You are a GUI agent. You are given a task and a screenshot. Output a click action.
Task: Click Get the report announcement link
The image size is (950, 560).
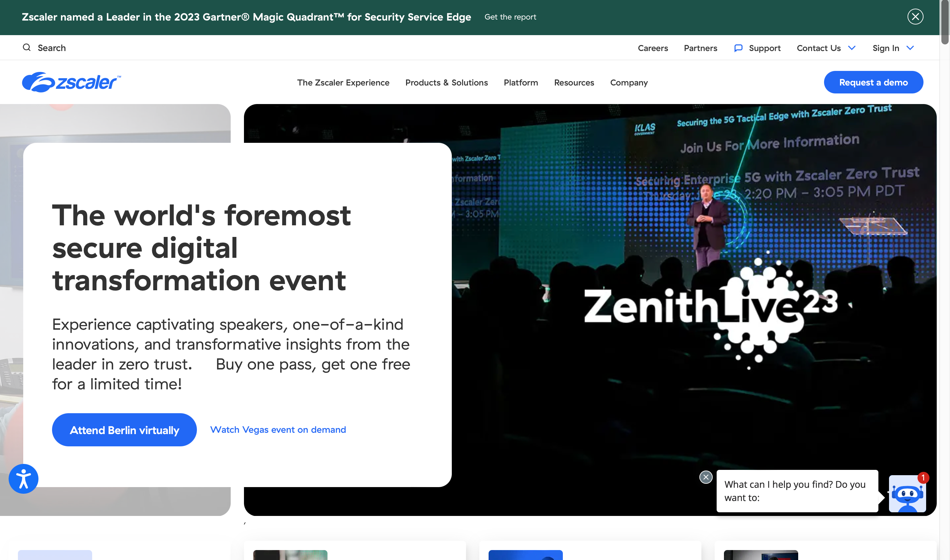pos(511,17)
